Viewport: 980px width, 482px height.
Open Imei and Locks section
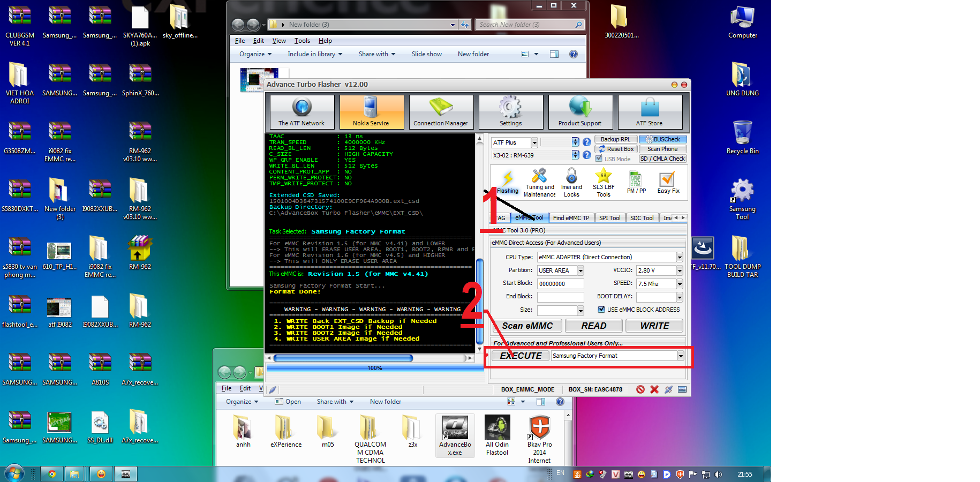[x=571, y=183]
